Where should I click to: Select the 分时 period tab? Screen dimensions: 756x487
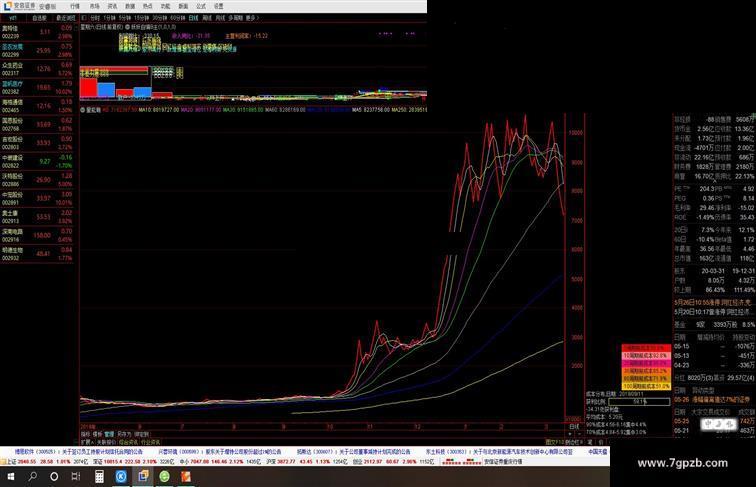95,18
